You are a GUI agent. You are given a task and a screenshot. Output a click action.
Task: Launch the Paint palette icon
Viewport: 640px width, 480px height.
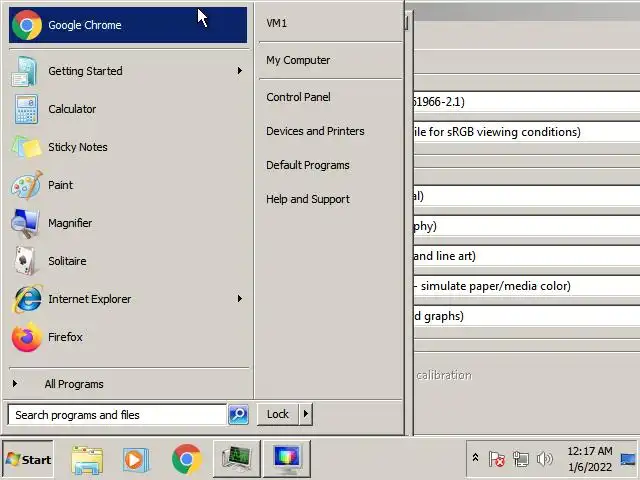26,185
